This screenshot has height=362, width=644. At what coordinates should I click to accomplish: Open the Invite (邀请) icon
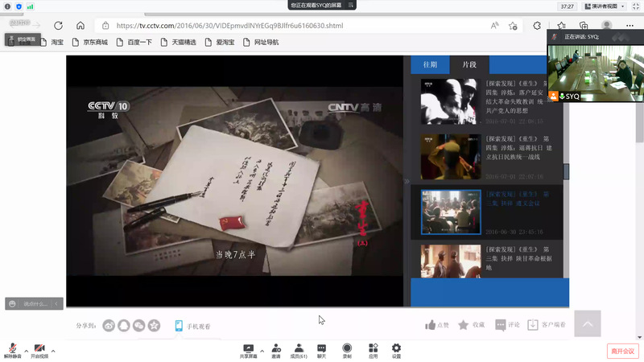[x=276, y=348]
